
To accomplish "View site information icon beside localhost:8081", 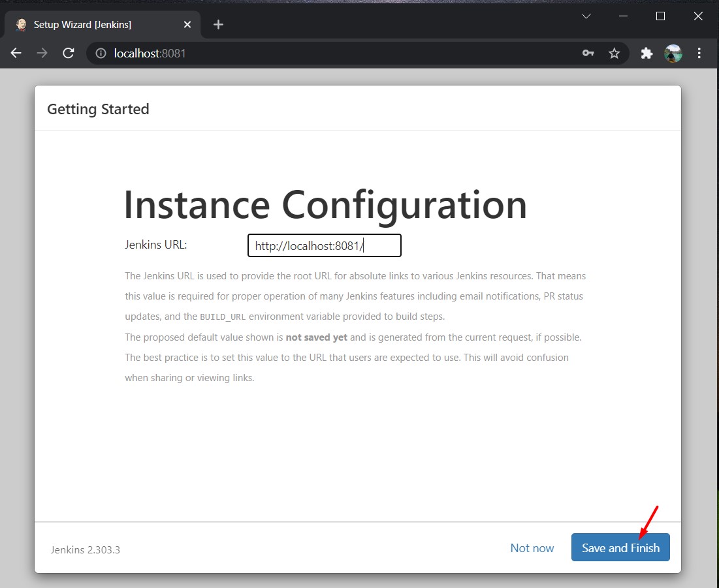I will click(101, 54).
